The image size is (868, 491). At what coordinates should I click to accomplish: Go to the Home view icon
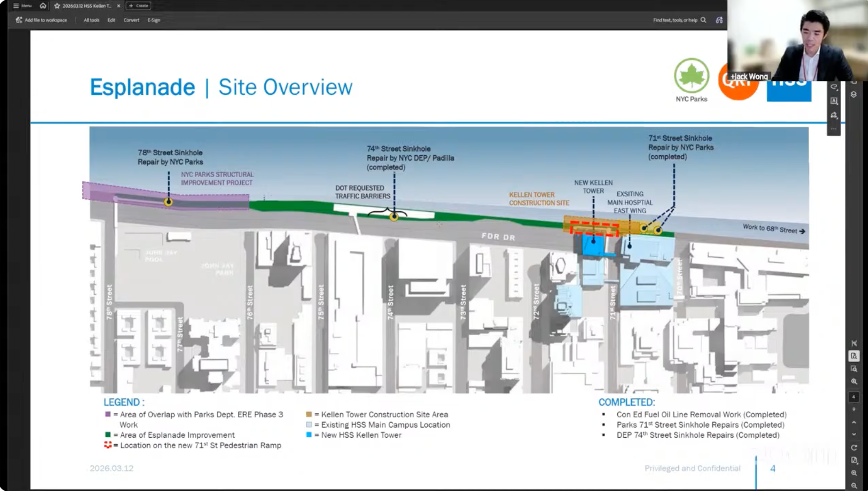coord(43,6)
